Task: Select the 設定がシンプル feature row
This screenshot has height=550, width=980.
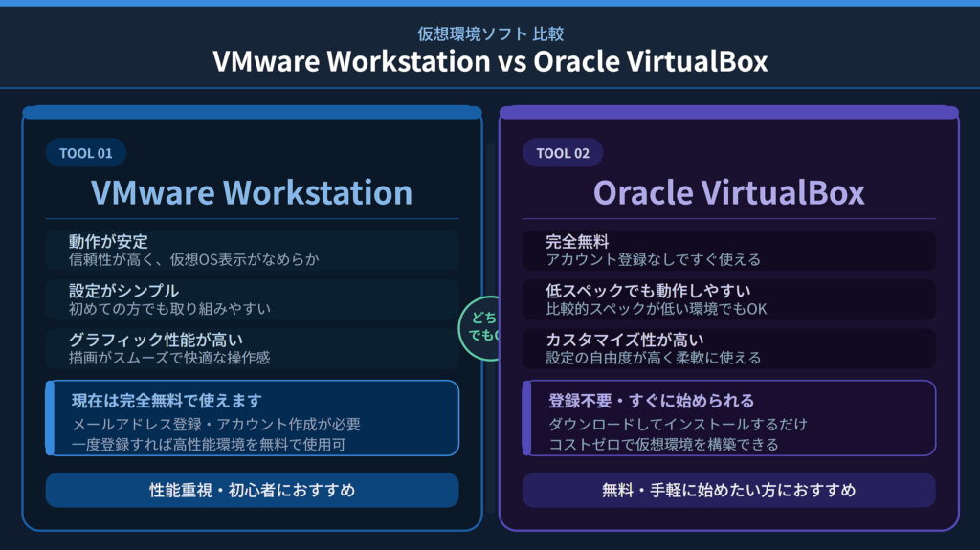Action: (252, 299)
